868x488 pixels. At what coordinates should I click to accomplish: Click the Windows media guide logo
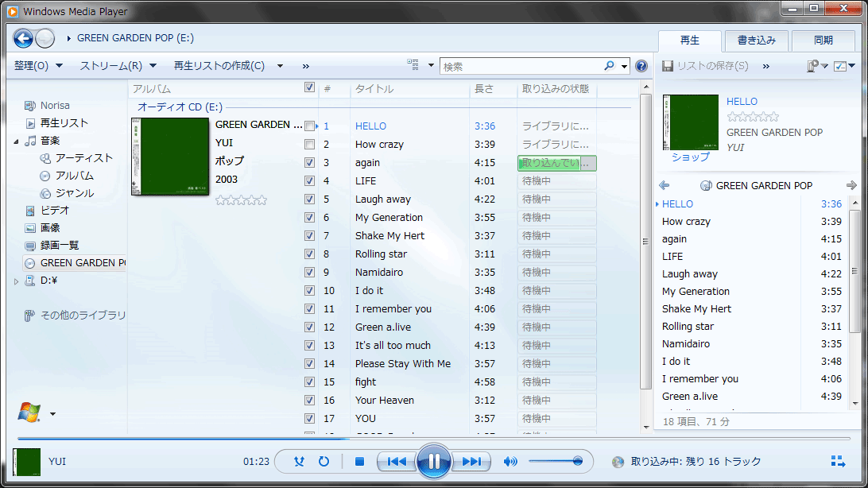click(x=29, y=412)
